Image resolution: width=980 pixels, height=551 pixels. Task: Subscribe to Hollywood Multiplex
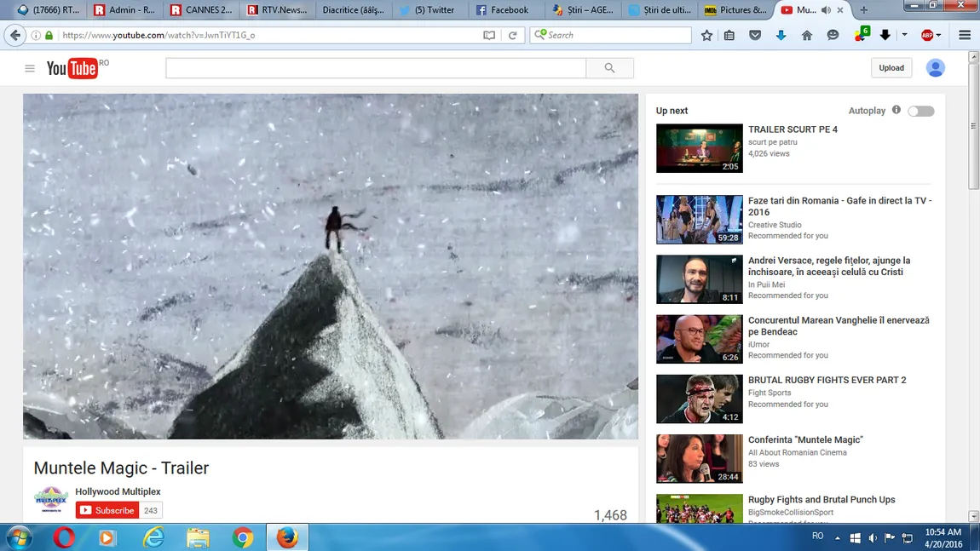(x=107, y=510)
